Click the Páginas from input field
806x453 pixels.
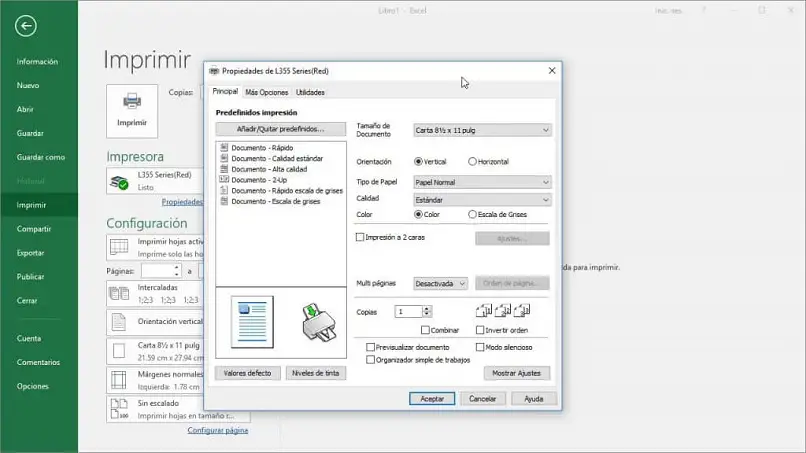157,270
